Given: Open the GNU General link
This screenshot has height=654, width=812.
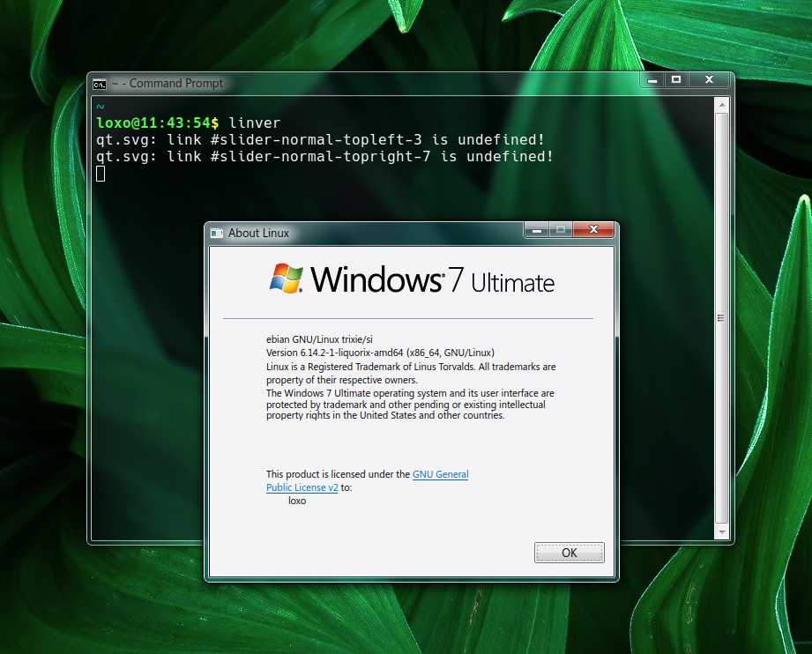Looking at the screenshot, I should click(440, 474).
